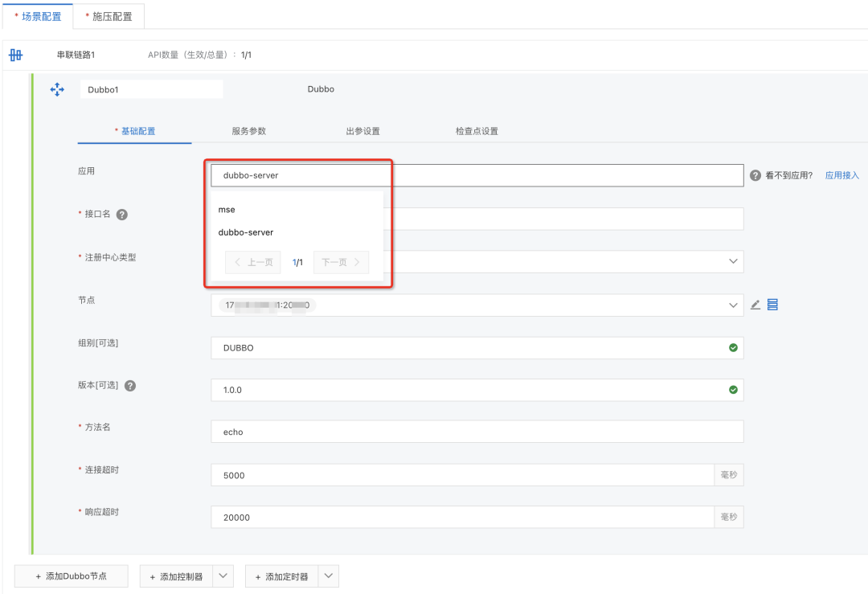The height and width of the screenshot is (594, 868).
Task: Click the 响应超时 field with 20000
Action: pyautogui.click(x=463, y=517)
